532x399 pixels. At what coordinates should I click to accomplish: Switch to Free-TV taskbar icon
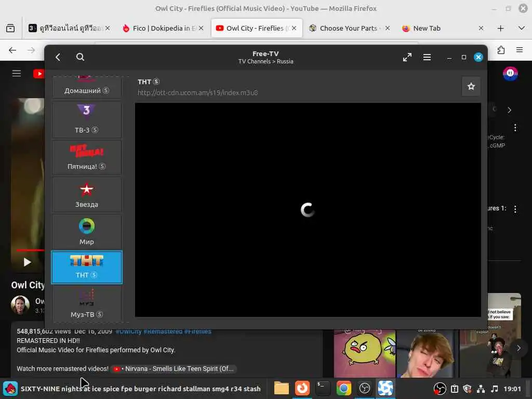385,389
